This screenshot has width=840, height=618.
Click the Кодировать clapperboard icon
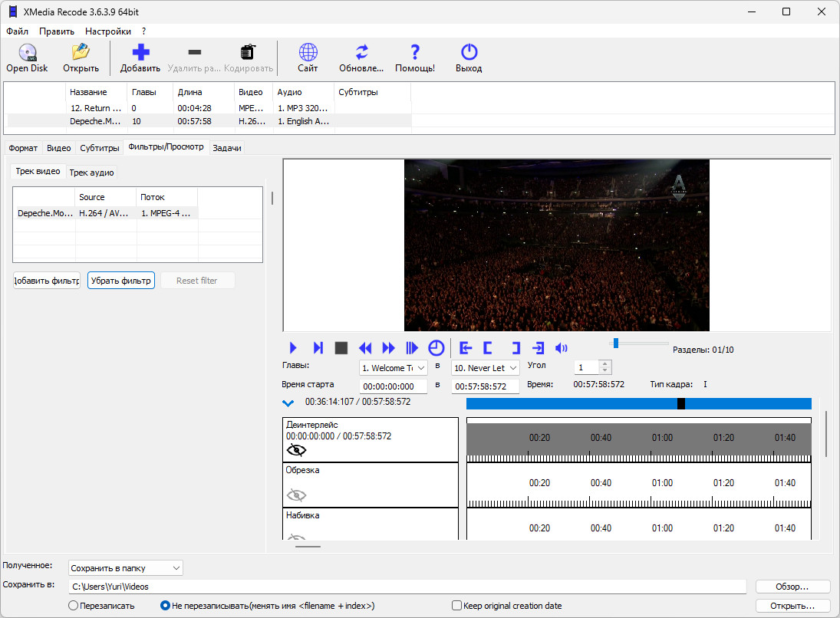(248, 52)
